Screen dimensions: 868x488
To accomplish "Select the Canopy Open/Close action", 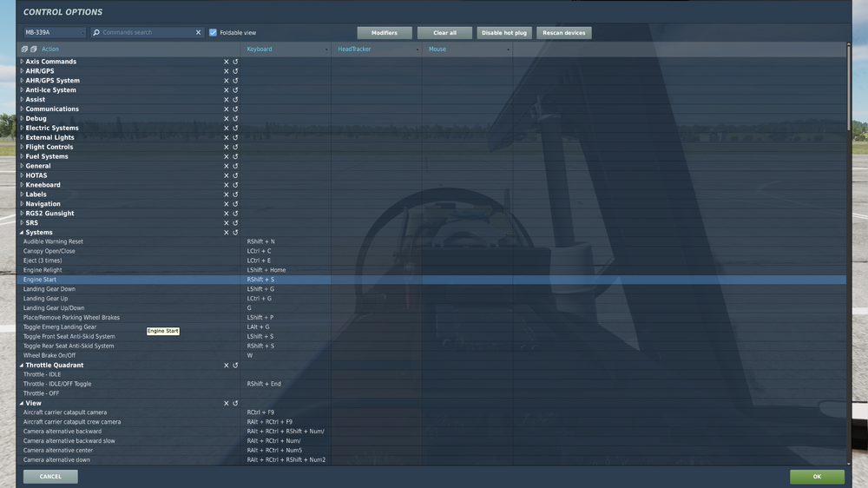I will tap(49, 251).
